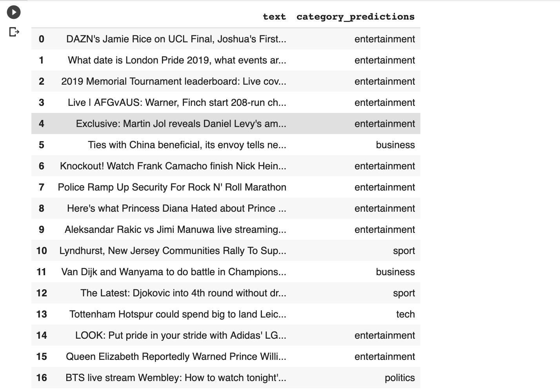The image size is (560, 392).
Task: Click row index 15 label
Action: pos(42,357)
